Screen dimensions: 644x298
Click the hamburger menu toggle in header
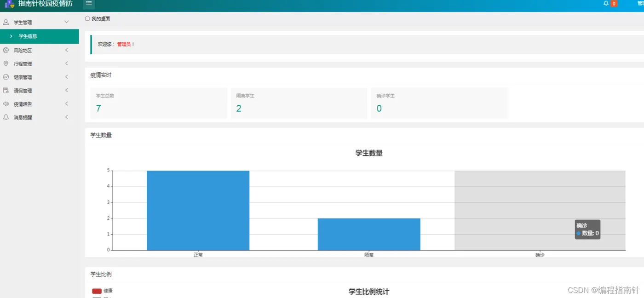pyautogui.click(x=89, y=3)
